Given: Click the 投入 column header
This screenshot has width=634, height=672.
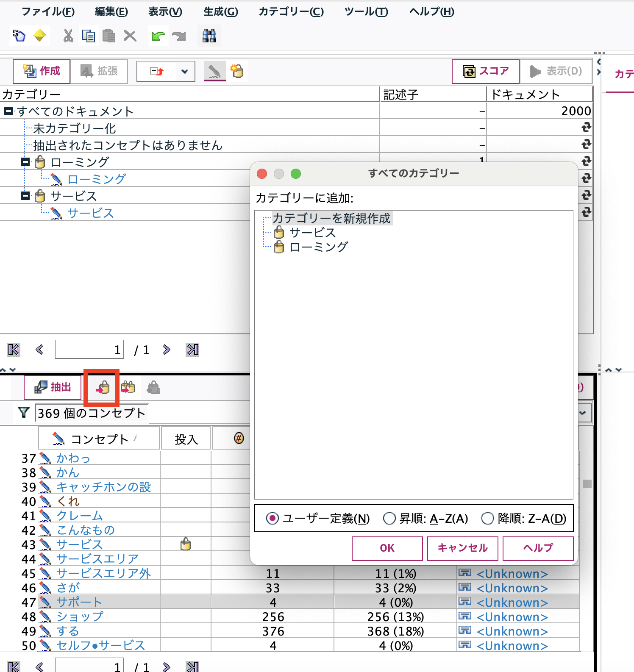Looking at the screenshot, I should pyautogui.click(x=186, y=439).
